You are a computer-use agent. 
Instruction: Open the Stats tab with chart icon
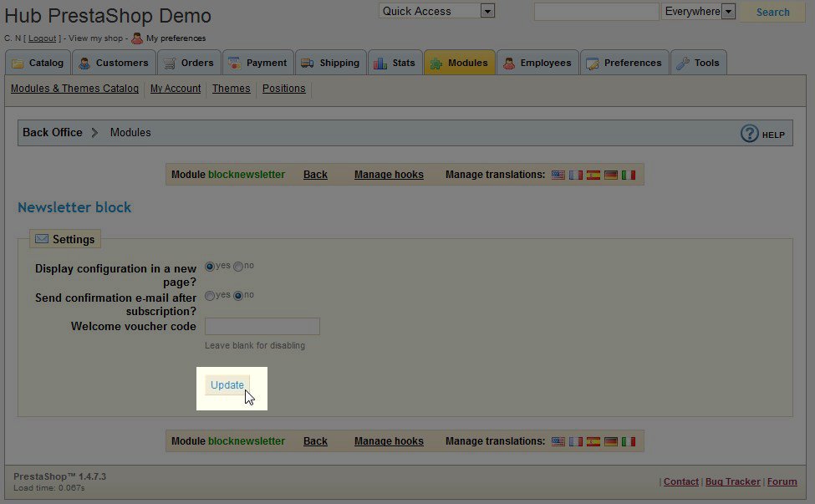click(x=394, y=63)
